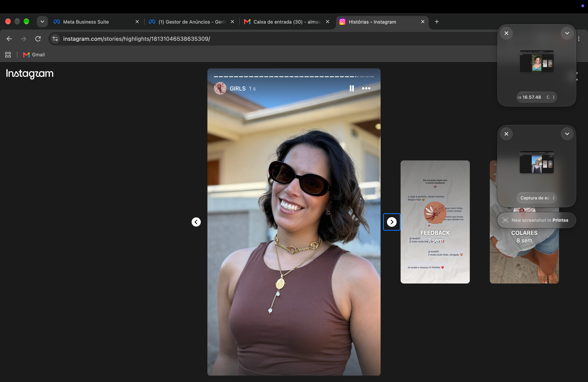Screen dimensions: 588x382
Task: Open the GIRLS highlight profile avatar
Action: click(220, 88)
